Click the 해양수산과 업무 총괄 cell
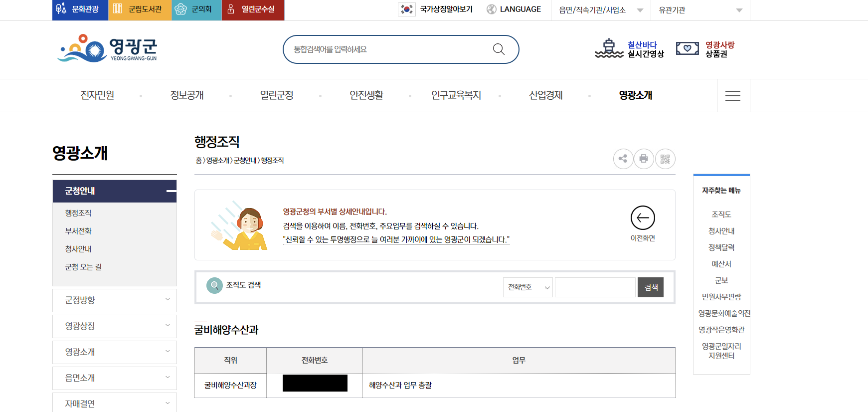 [x=519, y=386]
